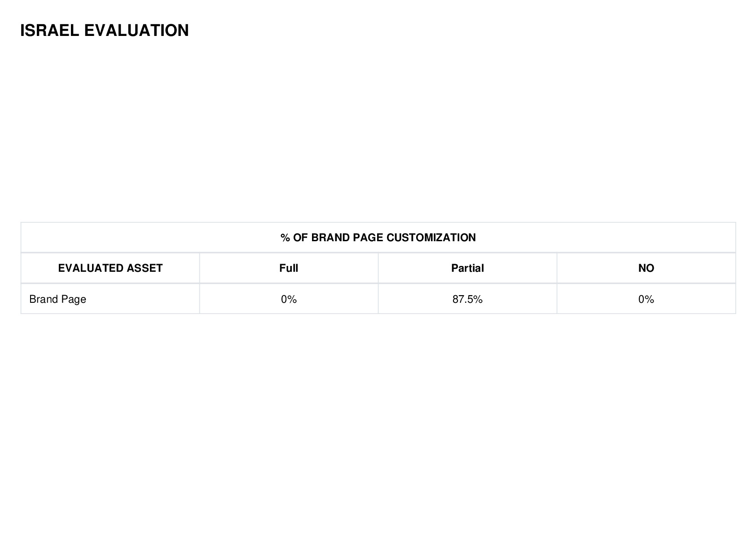Image resolution: width=756 pixels, height=535 pixels.
Task: Click the word EVALUATED in column header
Action: point(91,268)
